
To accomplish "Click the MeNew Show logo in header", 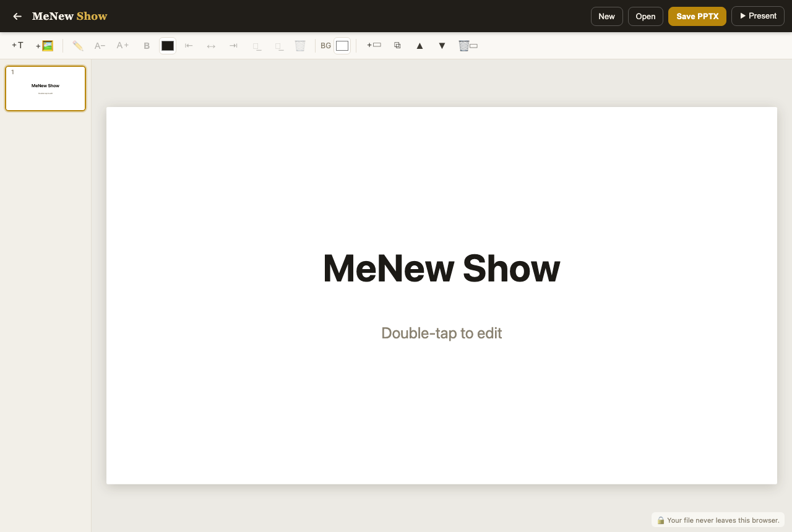I will 69,16.
